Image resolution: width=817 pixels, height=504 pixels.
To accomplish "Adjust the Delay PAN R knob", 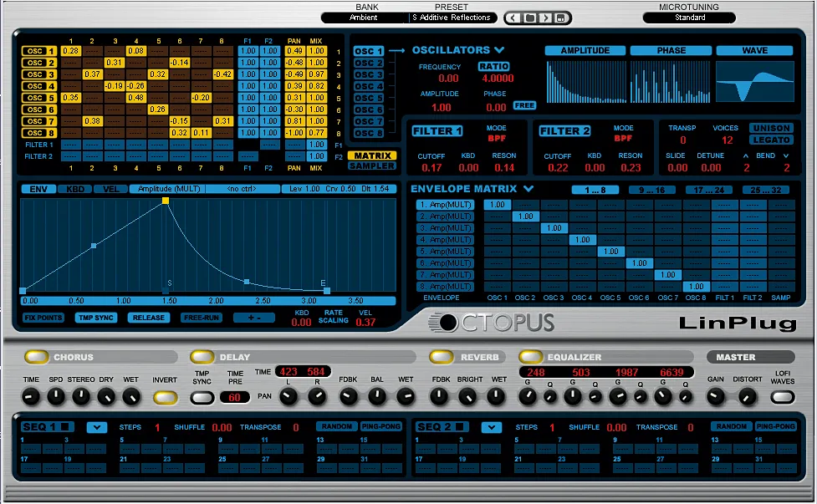I will 317,397.
